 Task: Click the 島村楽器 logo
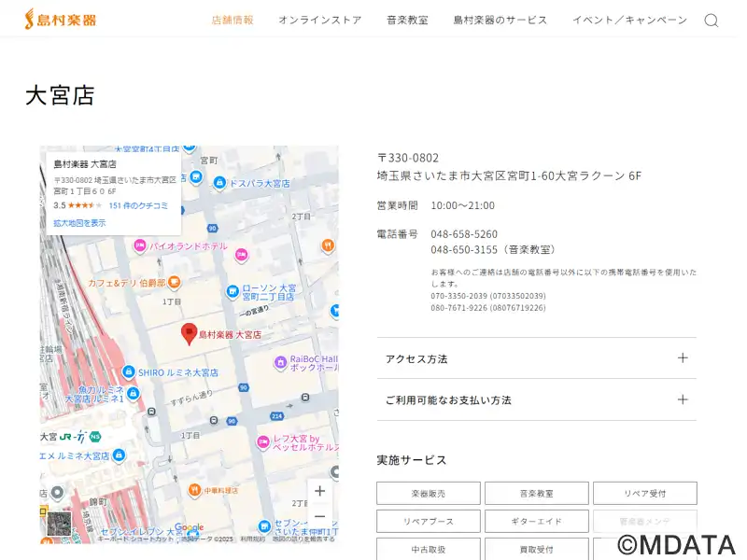pos(61,20)
